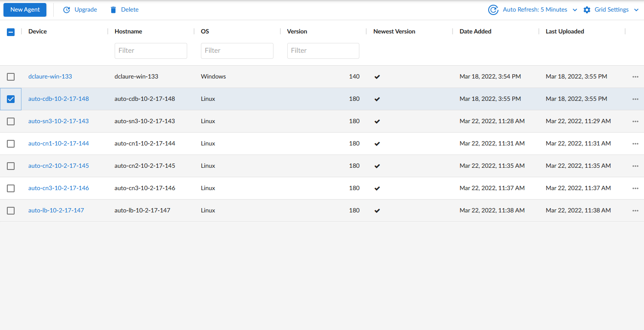Open the auto-sn3-10-2-17-143 device link
The width and height of the screenshot is (644, 330).
[58, 121]
